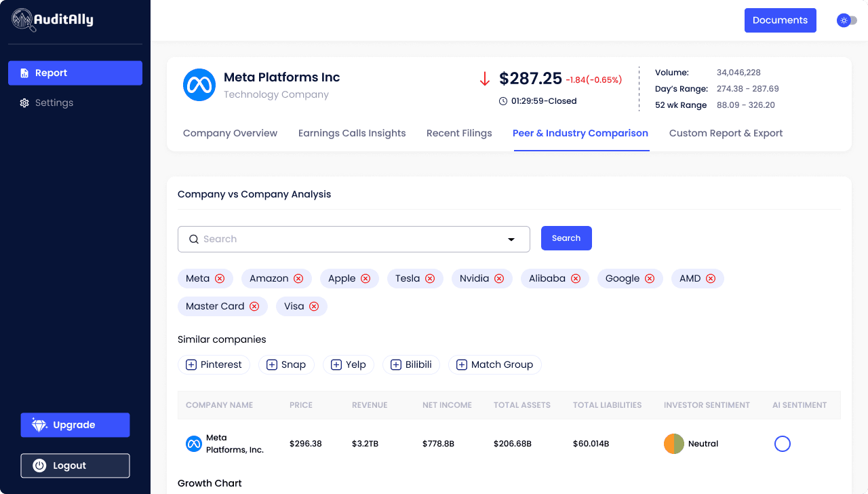Click Meta logo in comparison table row
868x494 pixels.
pos(194,444)
